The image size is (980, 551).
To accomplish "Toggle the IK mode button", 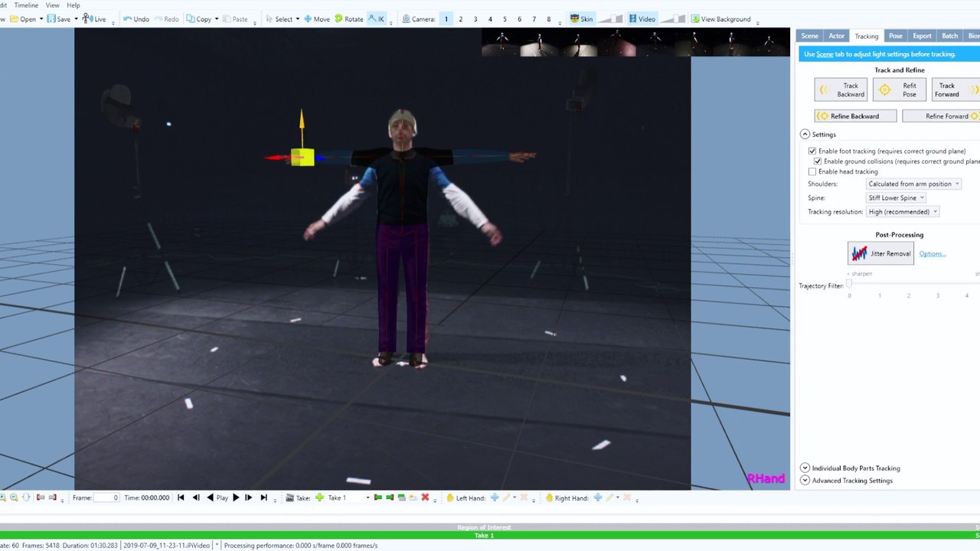I will tap(377, 19).
